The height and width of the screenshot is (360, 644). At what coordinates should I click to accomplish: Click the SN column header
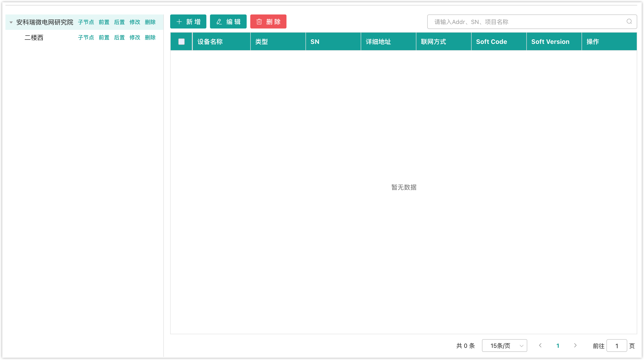[x=333, y=42]
